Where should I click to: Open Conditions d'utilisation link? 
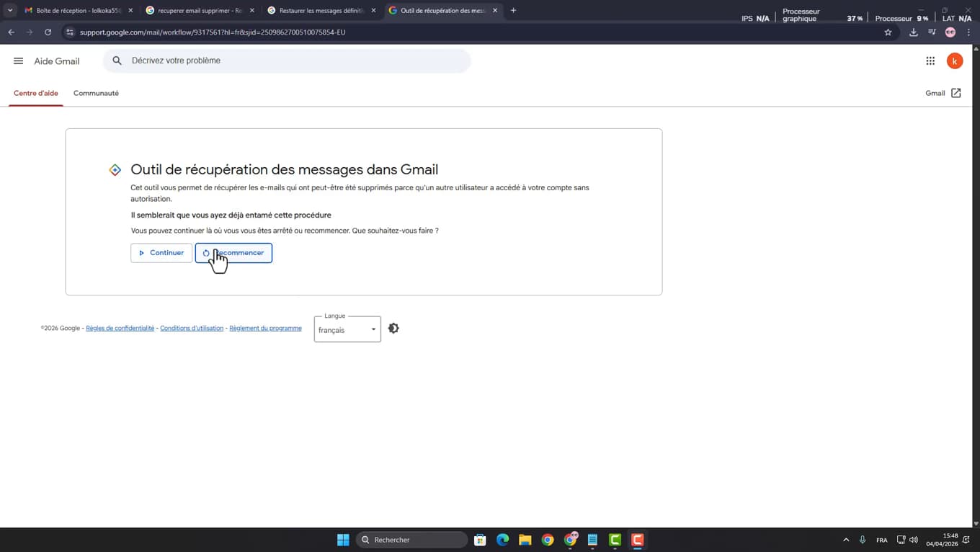point(192,329)
